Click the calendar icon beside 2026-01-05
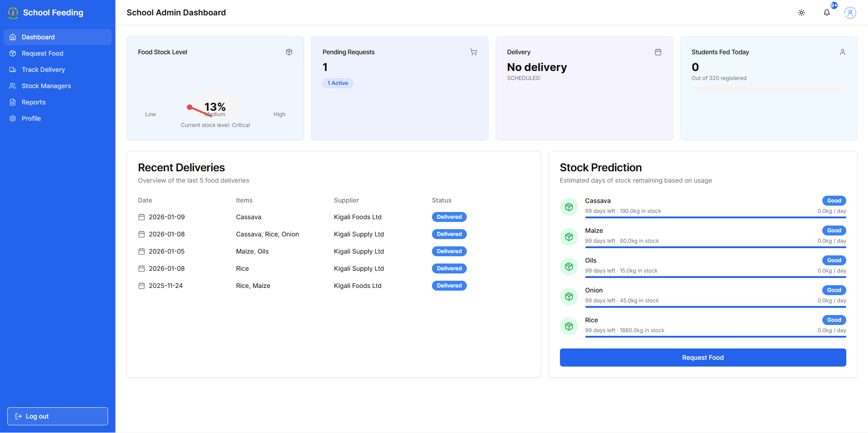Viewport: 868px width, 433px height. point(142,251)
